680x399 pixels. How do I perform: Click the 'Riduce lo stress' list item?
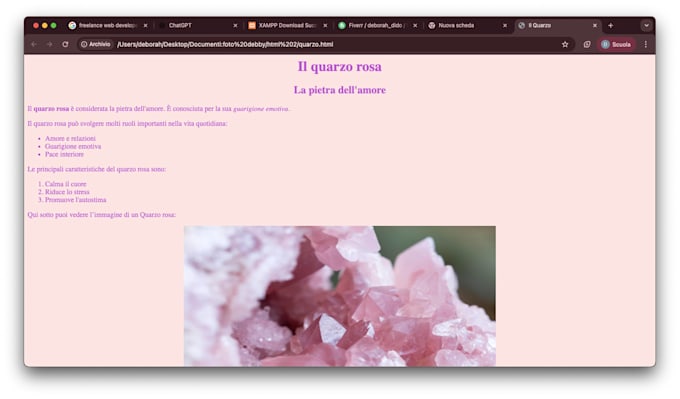67,192
